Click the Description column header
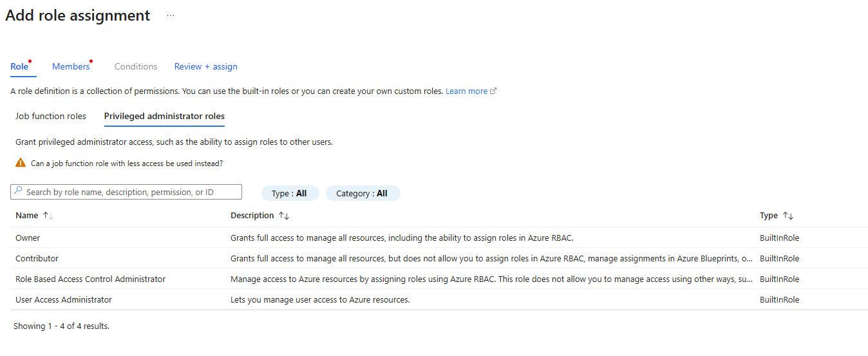Image resolution: width=868 pixels, height=356 pixels. coord(252,216)
